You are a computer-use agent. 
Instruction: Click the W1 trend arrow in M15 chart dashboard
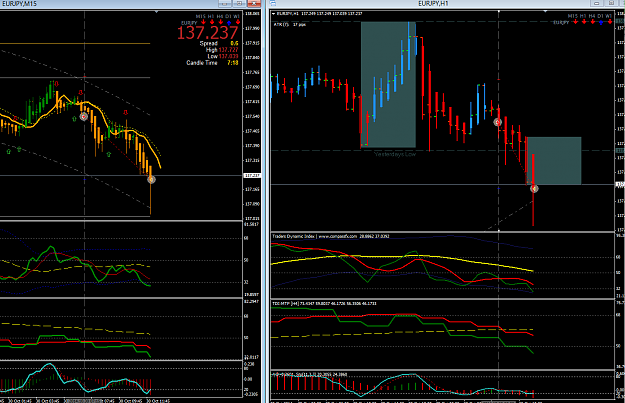(238, 22)
